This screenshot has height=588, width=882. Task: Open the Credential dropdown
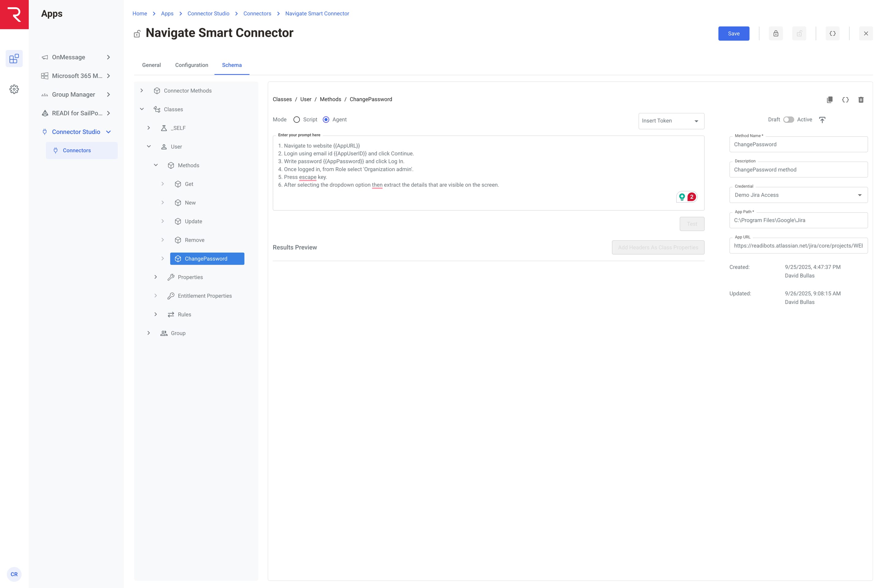[x=798, y=195]
